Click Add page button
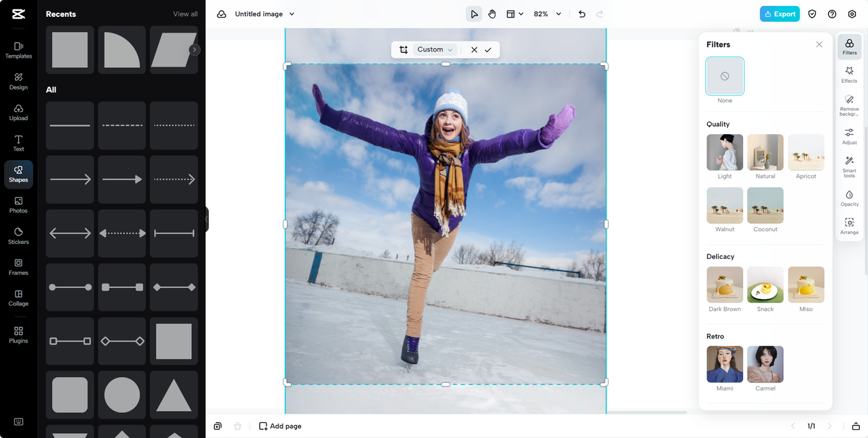The width and height of the screenshot is (868, 438). tap(280, 426)
